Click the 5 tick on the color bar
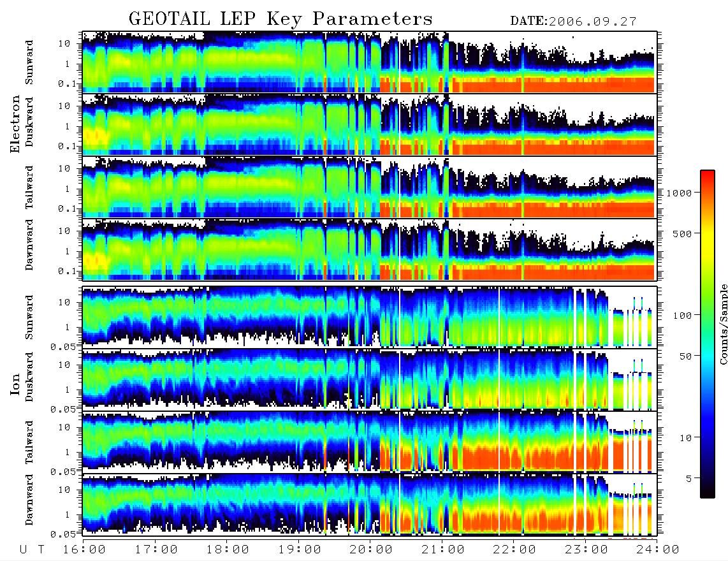The height and width of the screenshot is (561, 728). tap(689, 478)
